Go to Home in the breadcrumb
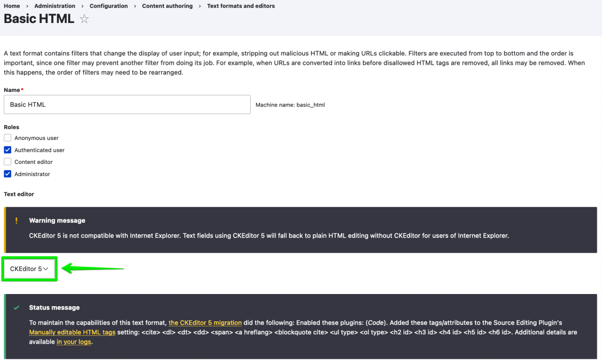 coord(12,6)
